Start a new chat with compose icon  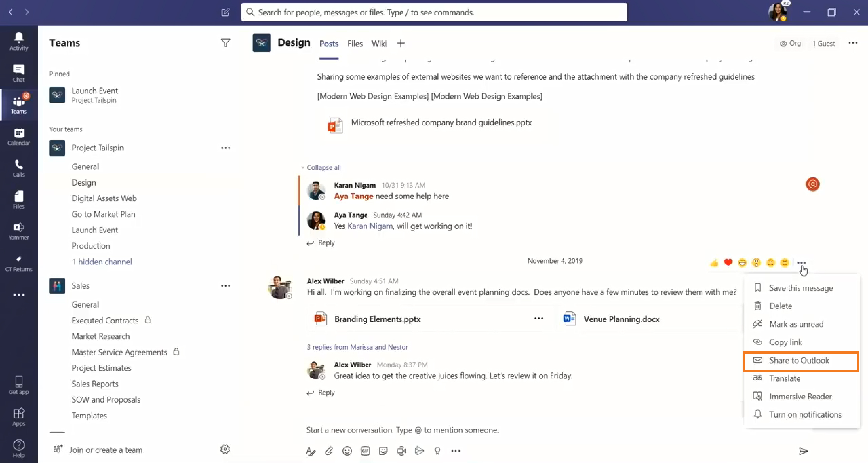click(225, 12)
